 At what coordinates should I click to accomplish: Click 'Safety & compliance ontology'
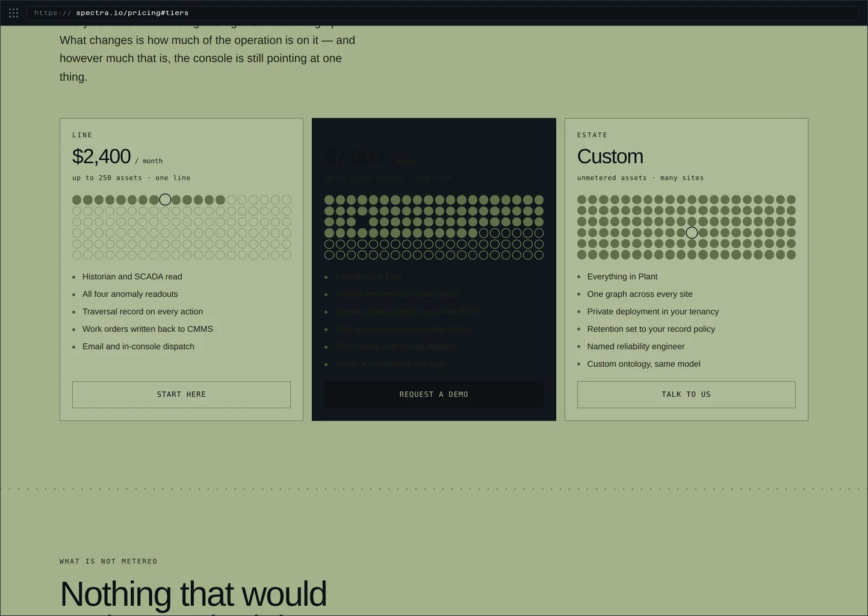(x=391, y=364)
